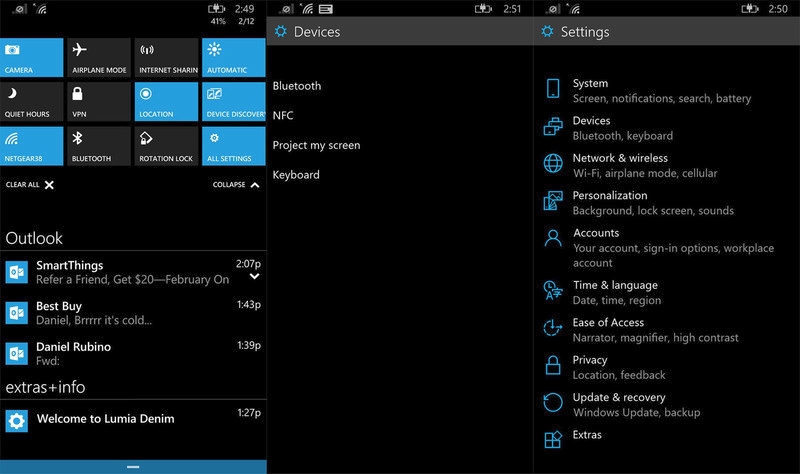Click the Privacy lock icon
Viewport: 800px width, 474px height.
pos(553,365)
